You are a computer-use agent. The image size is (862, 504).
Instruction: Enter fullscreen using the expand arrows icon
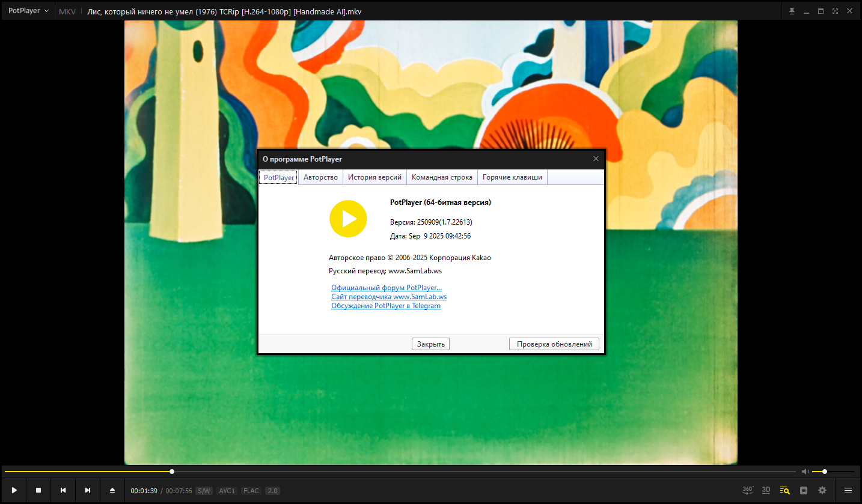tap(835, 11)
